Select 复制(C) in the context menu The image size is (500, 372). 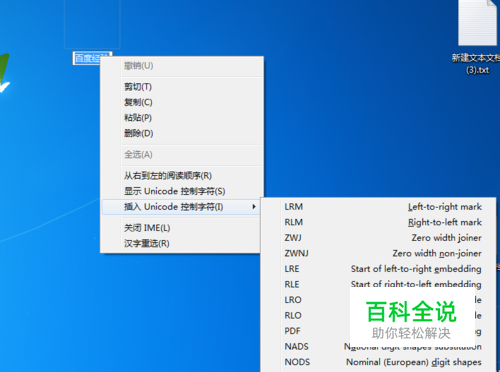pyautogui.click(x=182, y=102)
